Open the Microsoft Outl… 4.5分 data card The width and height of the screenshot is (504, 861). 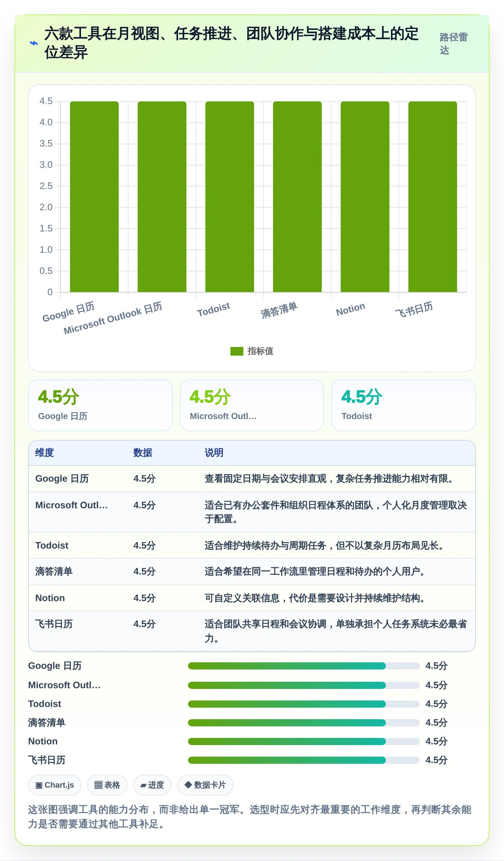click(x=252, y=405)
